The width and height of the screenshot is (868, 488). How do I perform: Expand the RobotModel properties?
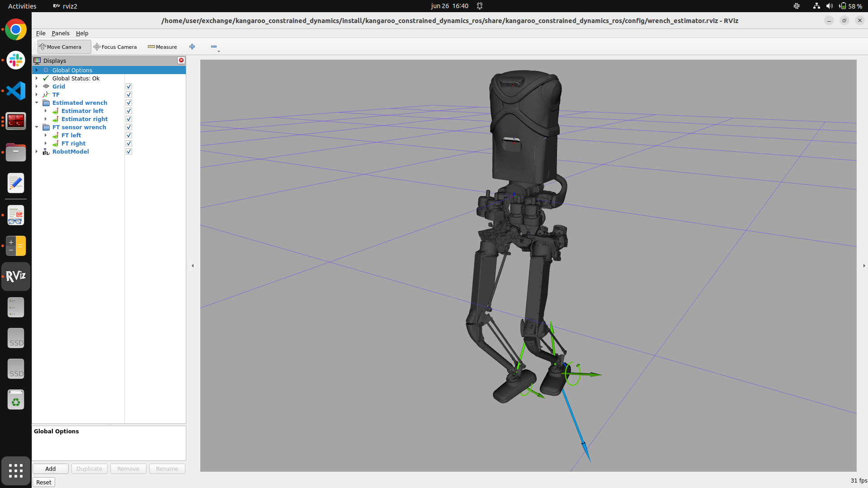37,151
